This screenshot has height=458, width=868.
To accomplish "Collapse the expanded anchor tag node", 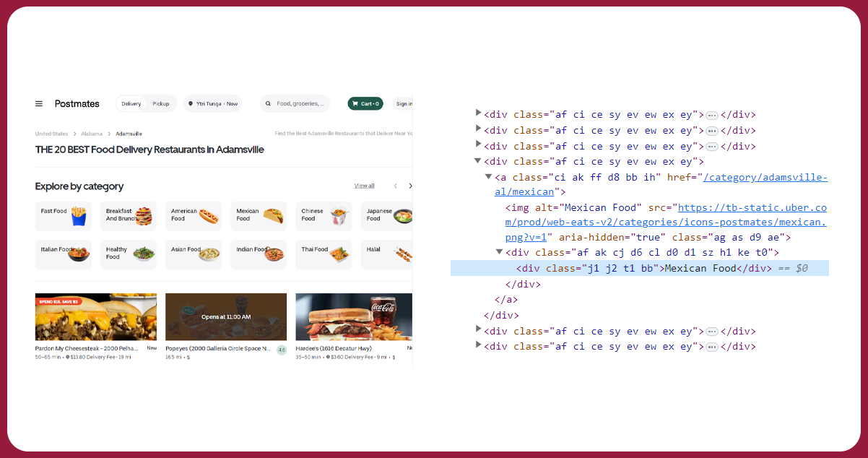I will point(489,177).
